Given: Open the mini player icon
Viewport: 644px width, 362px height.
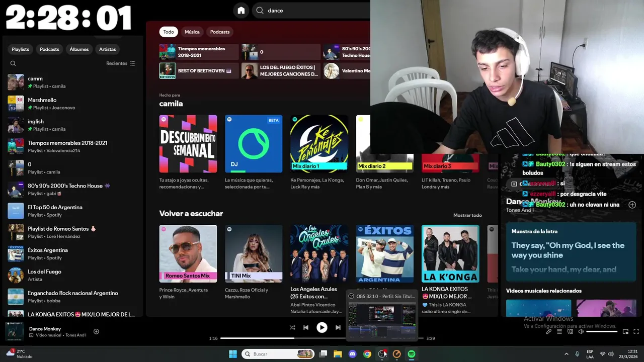Looking at the screenshot, I should pyautogui.click(x=625, y=331).
